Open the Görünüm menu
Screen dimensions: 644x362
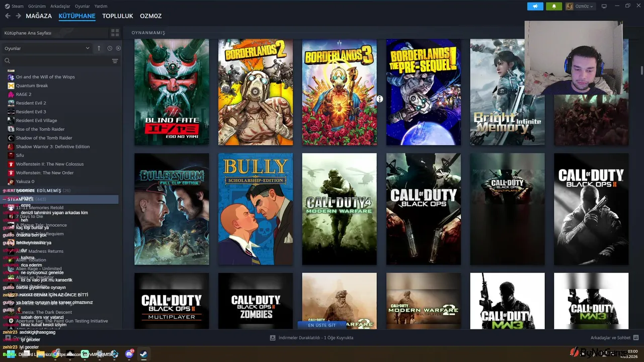click(37, 6)
